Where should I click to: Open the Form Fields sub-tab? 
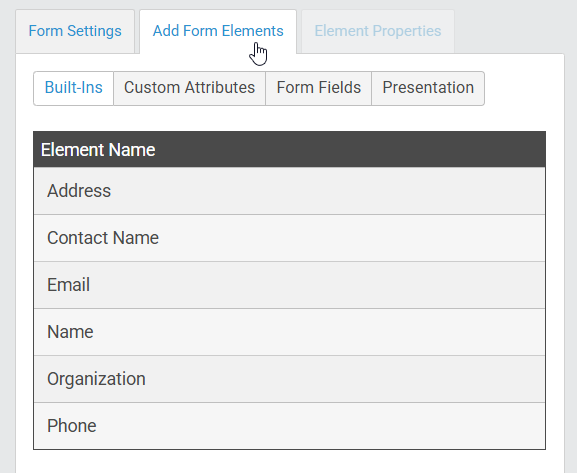point(319,88)
